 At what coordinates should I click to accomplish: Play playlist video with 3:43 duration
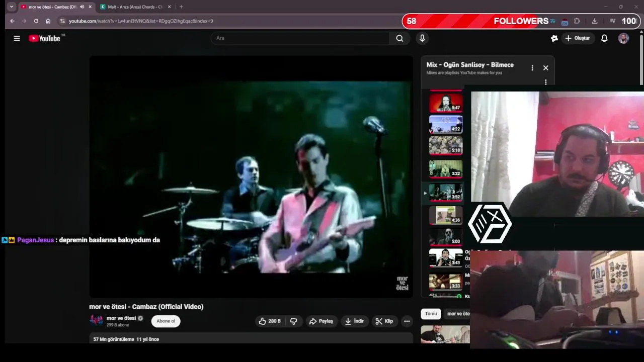coord(446,258)
